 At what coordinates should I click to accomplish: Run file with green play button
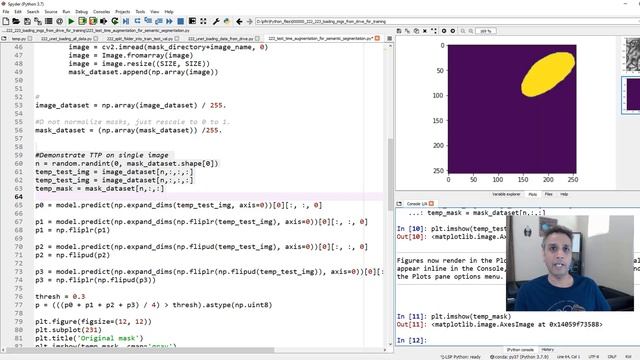[x=71, y=21]
